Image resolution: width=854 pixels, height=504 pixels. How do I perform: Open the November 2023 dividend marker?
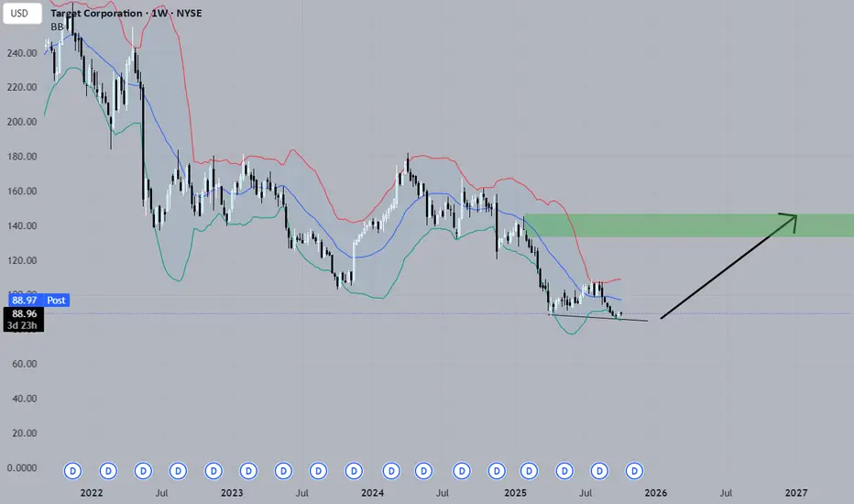(354, 471)
